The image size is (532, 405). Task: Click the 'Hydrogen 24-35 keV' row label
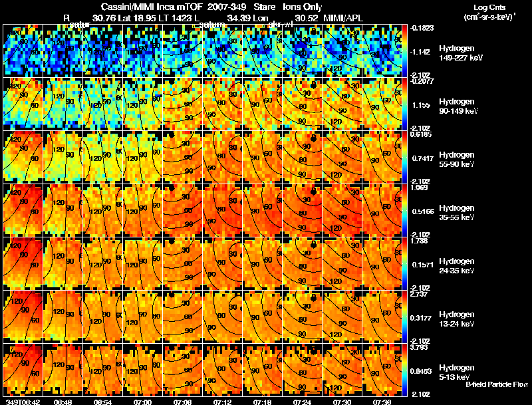[x=457, y=266]
